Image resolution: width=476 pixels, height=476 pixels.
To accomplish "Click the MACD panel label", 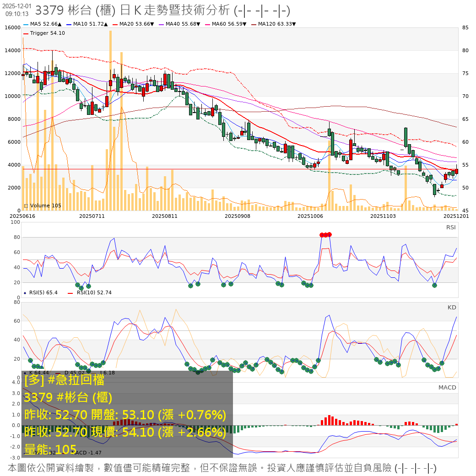I will click(x=447, y=387).
